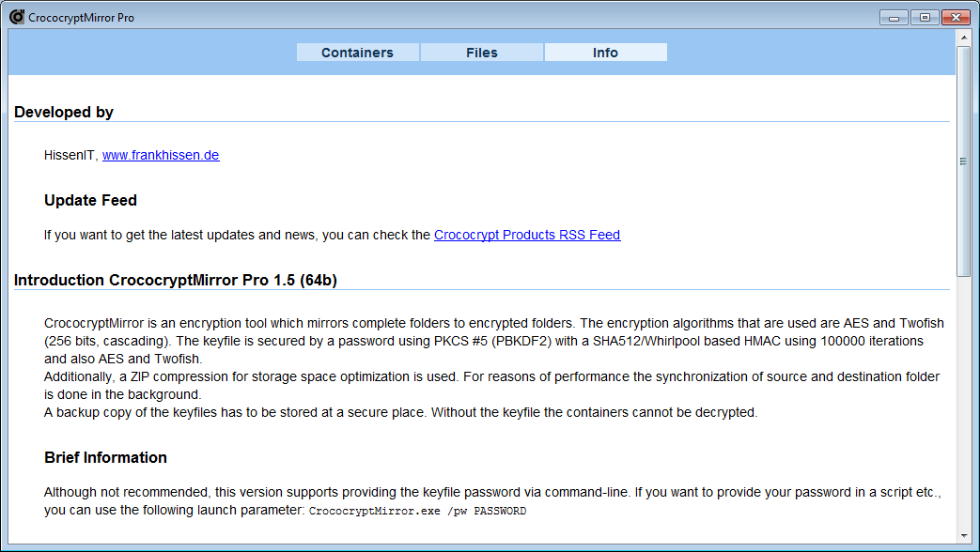The width and height of the screenshot is (980, 552).
Task: Switch to the Containers tab
Action: (357, 53)
